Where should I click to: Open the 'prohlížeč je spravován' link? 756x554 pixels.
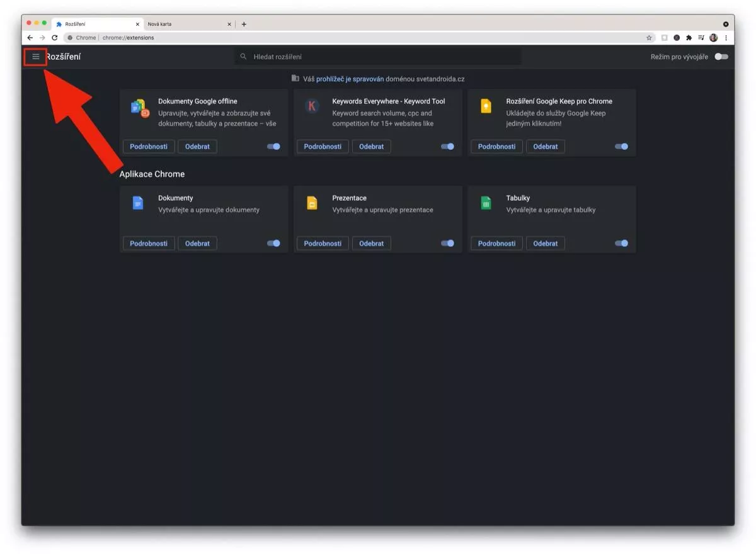tap(350, 79)
